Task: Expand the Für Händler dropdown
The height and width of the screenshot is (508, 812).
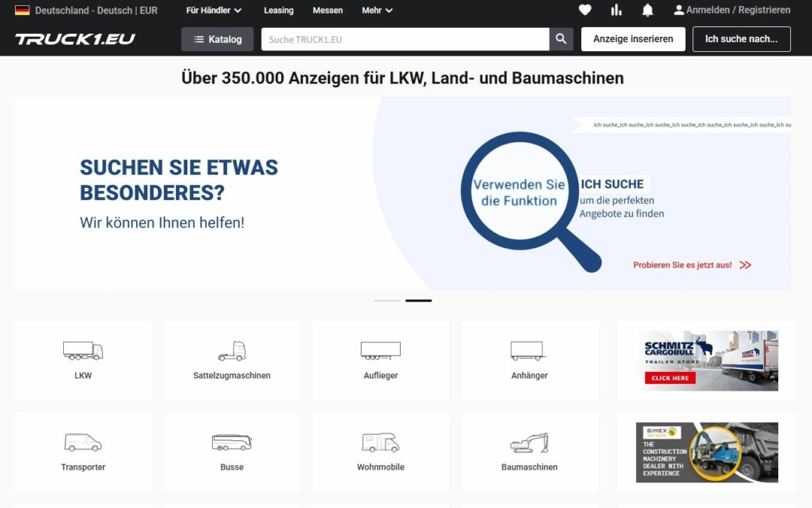Action: (x=214, y=10)
